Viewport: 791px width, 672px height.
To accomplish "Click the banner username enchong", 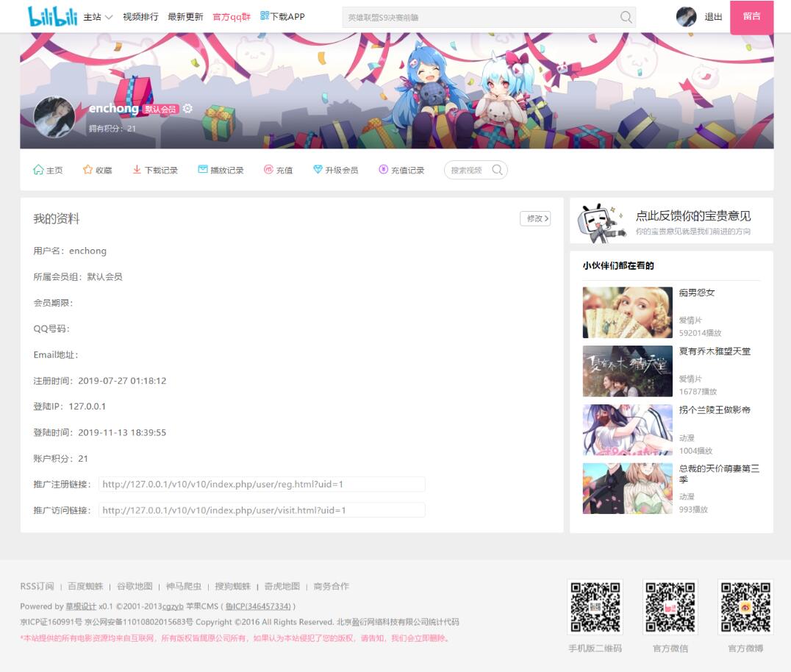I will [x=113, y=108].
